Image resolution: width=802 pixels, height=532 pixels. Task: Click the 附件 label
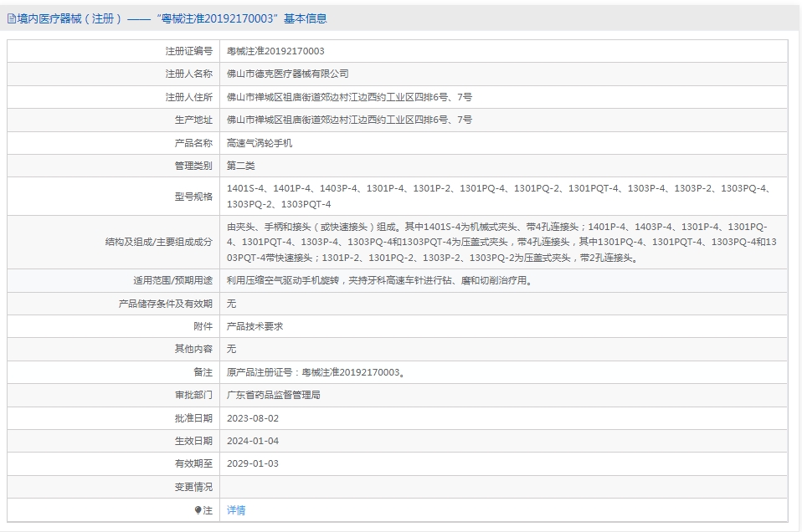tap(203, 326)
